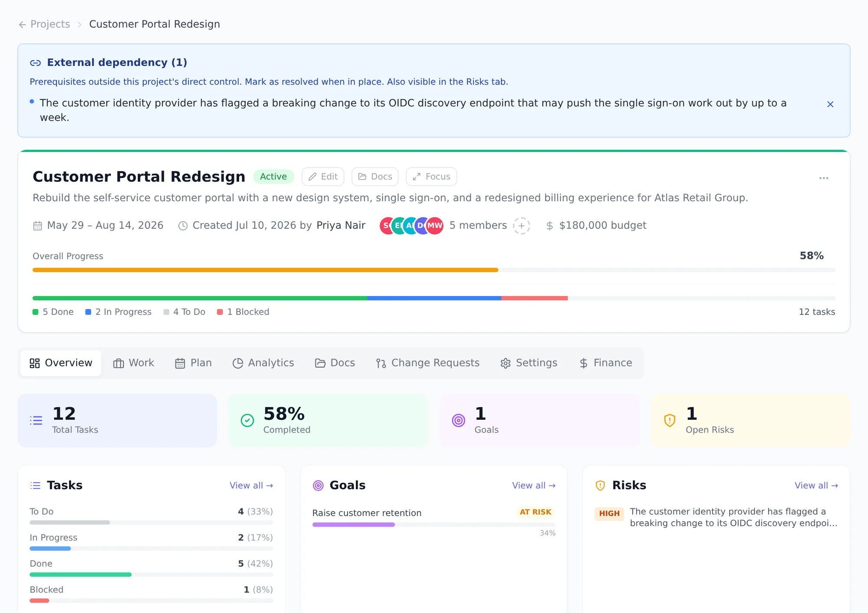Click the purple goal progress bar
This screenshot has height=613, width=868.
pyautogui.click(x=354, y=524)
